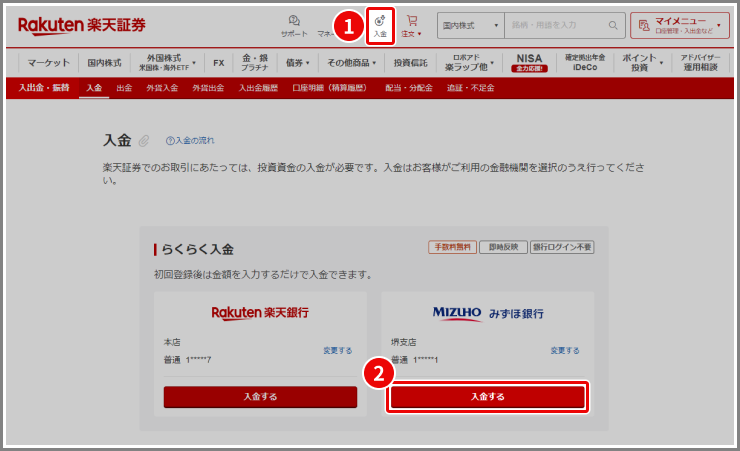The image size is (740, 451).
Task: Click the MIZUHO みずほ銀行 logo
Action: (x=488, y=314)
